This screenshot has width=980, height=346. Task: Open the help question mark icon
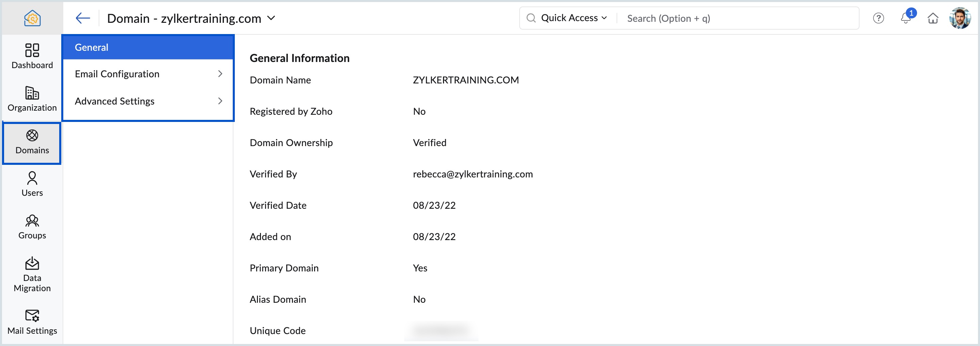coord(878,18)
